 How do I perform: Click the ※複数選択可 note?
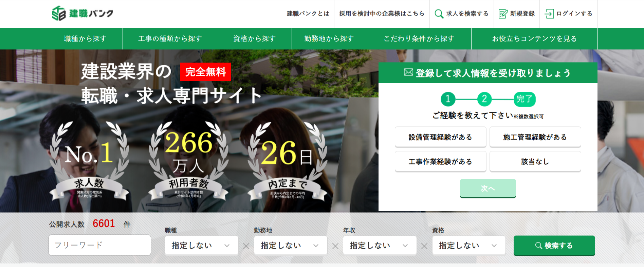(528, 117)
